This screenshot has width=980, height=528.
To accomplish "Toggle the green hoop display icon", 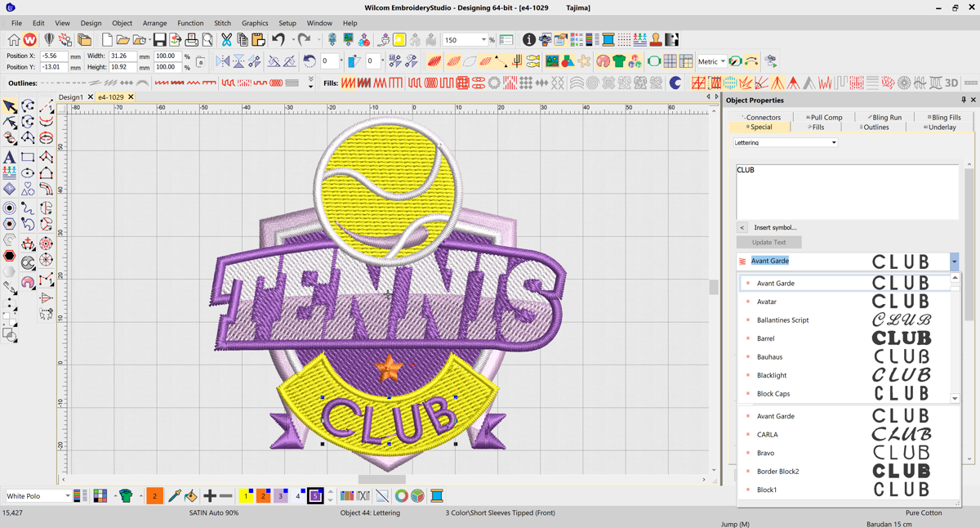I will coord(654,61).
